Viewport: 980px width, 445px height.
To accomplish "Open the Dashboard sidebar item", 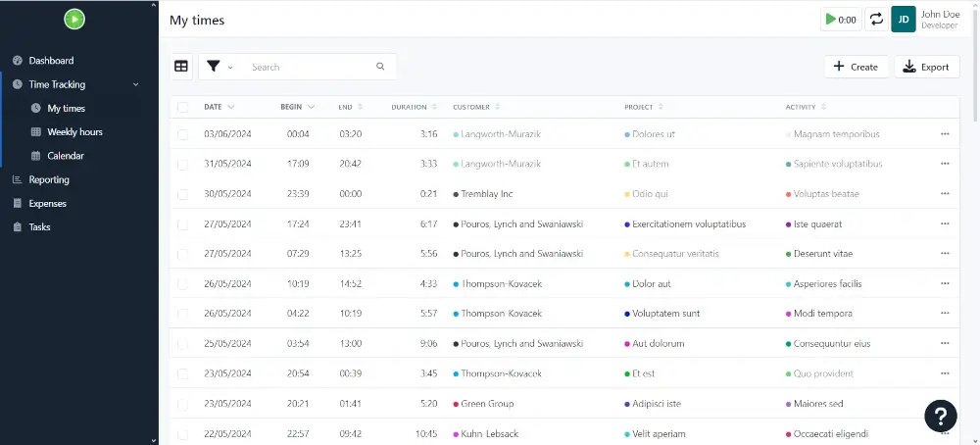I will point(51,61).
